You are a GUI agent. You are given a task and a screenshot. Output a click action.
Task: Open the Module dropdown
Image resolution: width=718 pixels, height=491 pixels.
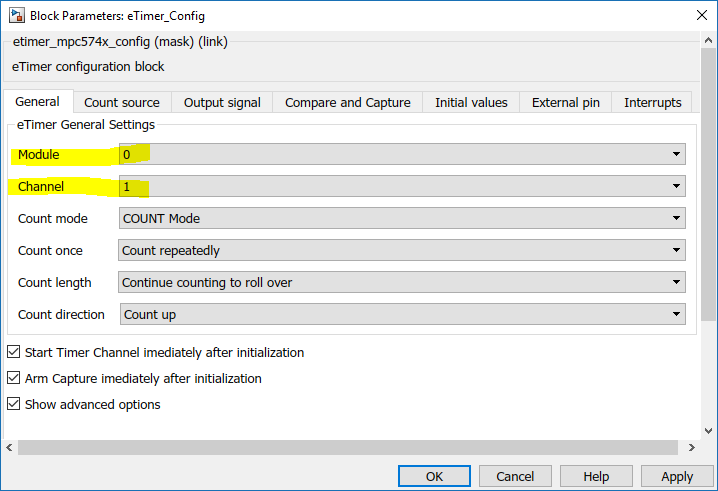401,155
